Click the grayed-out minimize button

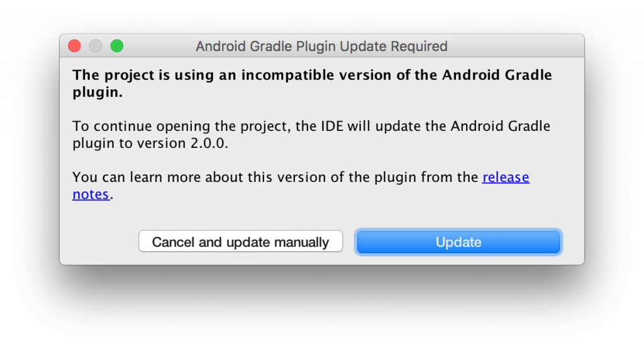click(x=96, y=46)
